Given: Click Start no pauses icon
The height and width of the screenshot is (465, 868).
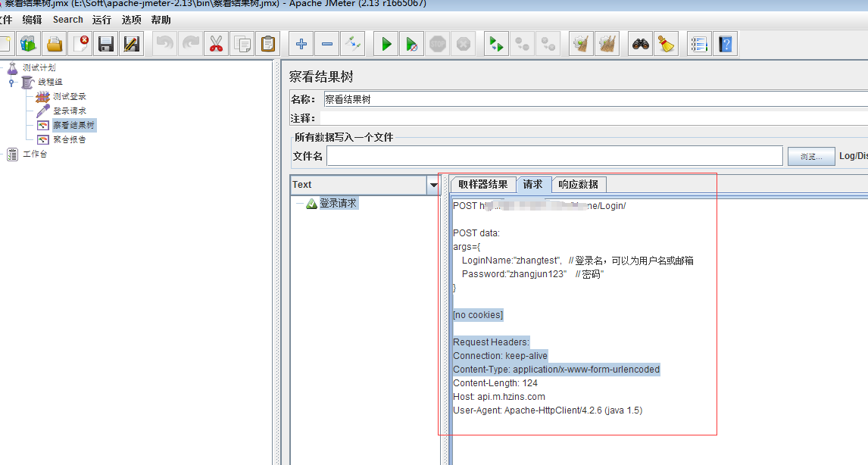Looking at the screenshot, I should [x=411, y=44].
